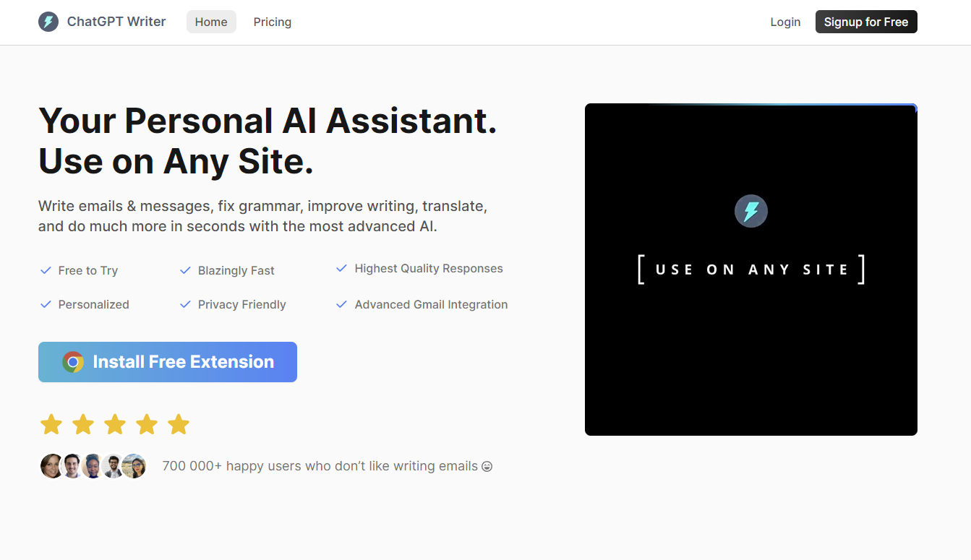The height and width of the screenshot is (560, 971).
Task: Click the first user avatar photo
Action: tap(52, 466)
